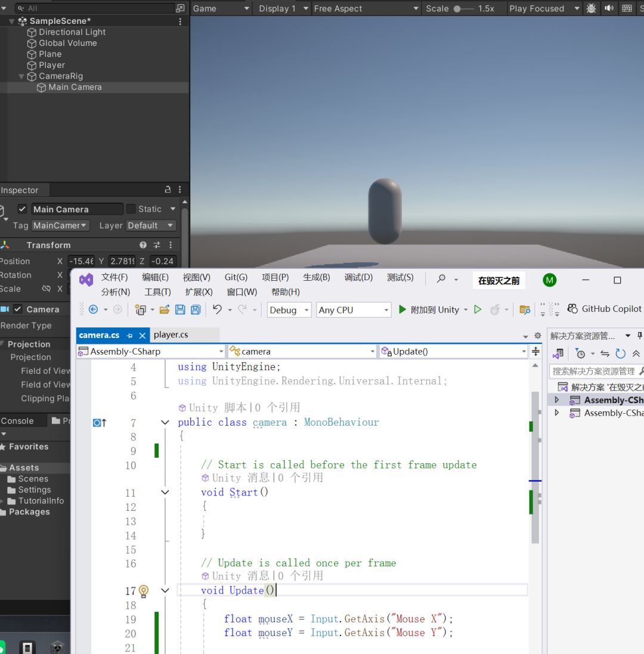Select the Player object in the Hierarchy
The width and height of the screenshot is (644, 654).
click(52, 65)
